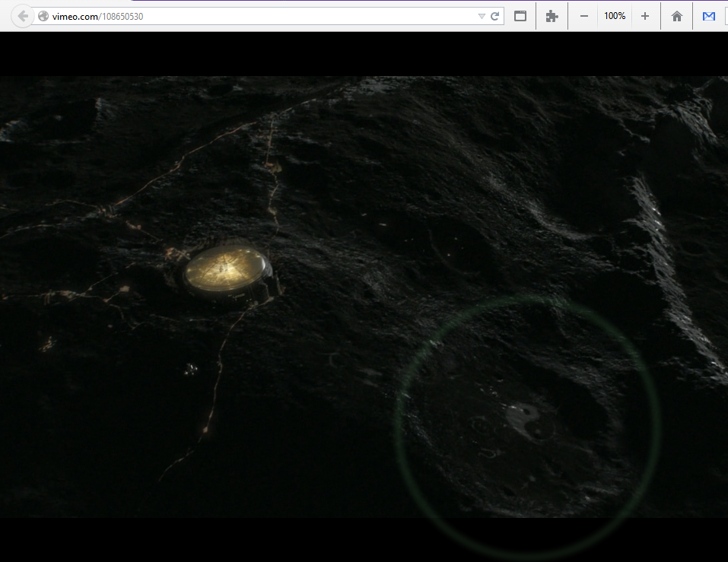Expand the URL history dropdown arrow
Image resolution: width=728 pixels, height=562 pixels.
[x=482, y=16]
